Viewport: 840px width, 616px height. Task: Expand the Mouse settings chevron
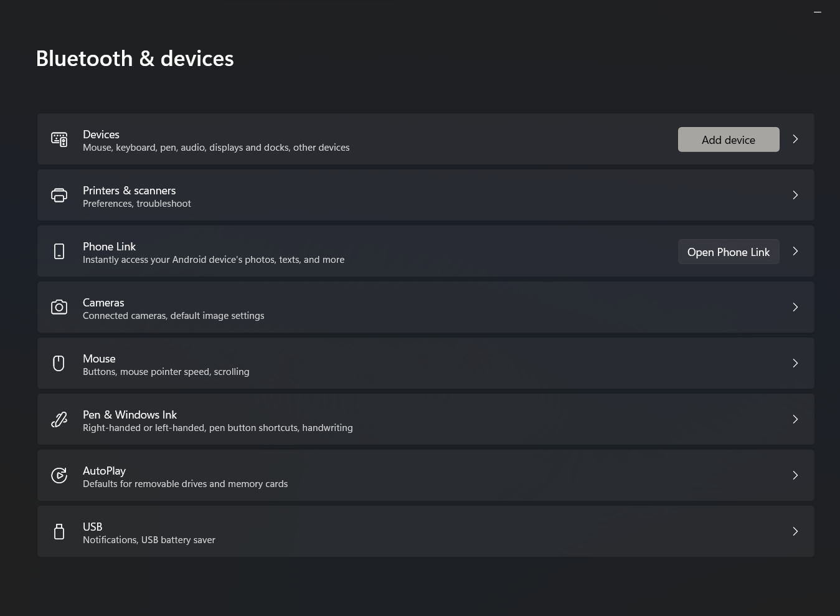[x=795, y=363]
